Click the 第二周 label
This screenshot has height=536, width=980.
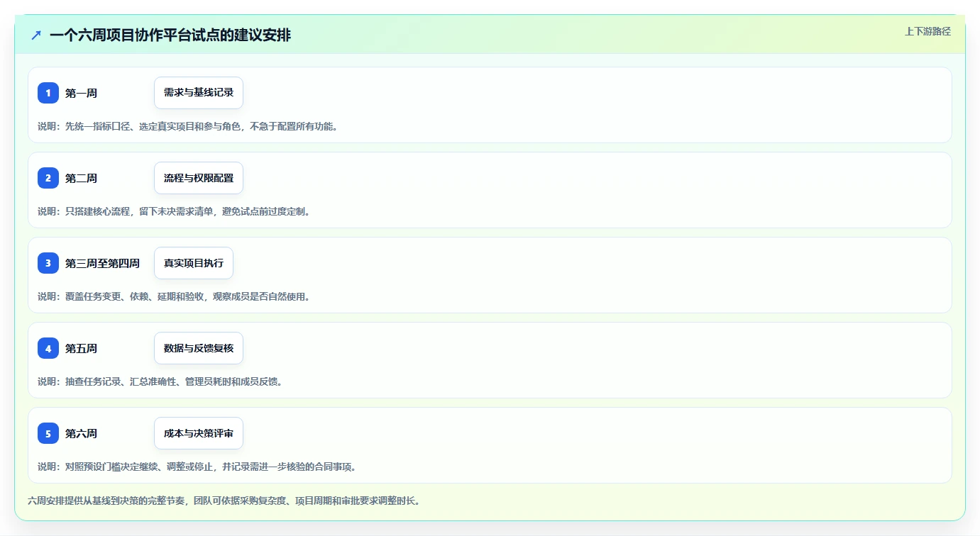click(81, 178)
